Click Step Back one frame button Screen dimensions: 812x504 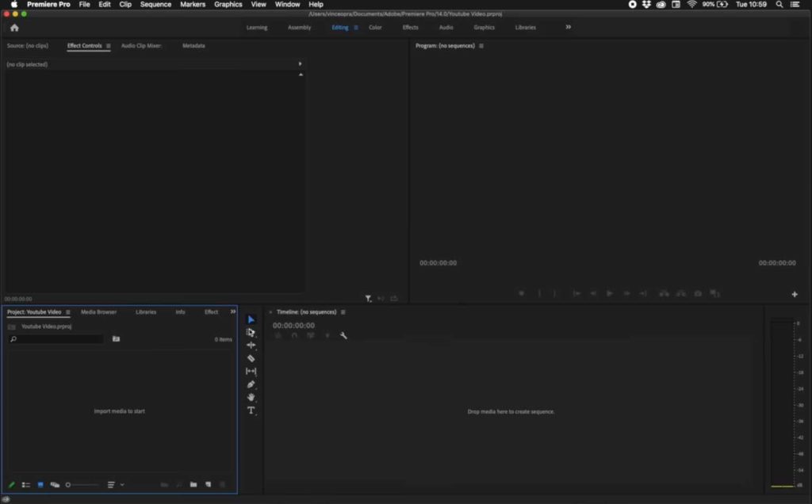click(x=593, y=293)
